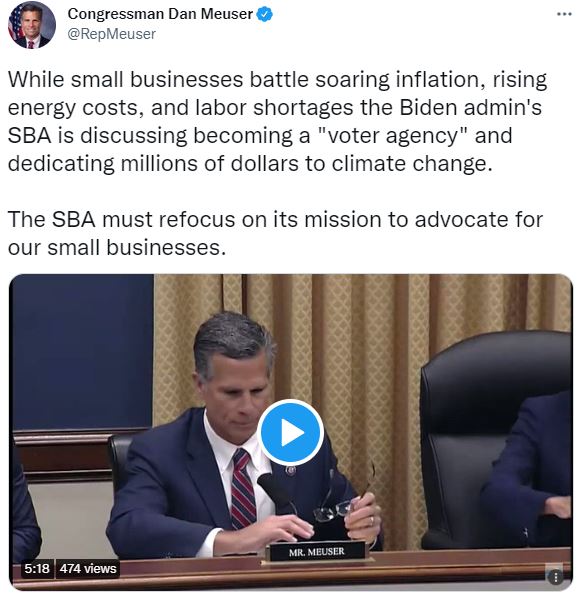
Task: Click the striped tie in video frame
Action: pos(243,490)
